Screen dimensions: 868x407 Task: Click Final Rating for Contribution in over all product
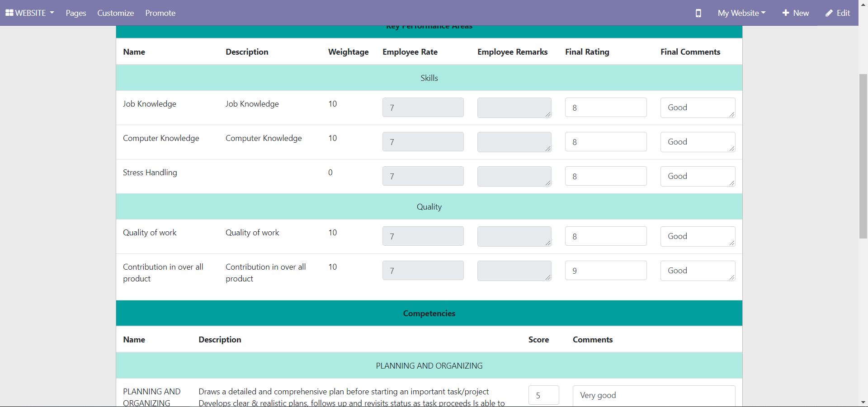click(605, 271)
